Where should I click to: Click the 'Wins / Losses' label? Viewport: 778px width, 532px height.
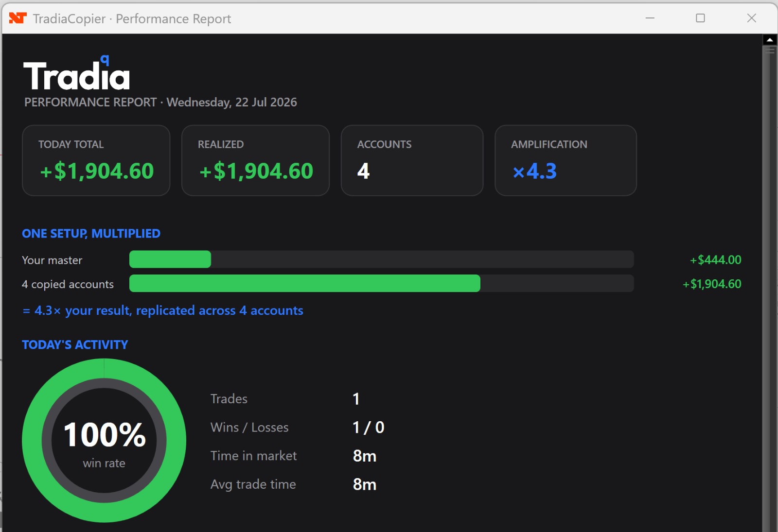click(x=249, y=428)
